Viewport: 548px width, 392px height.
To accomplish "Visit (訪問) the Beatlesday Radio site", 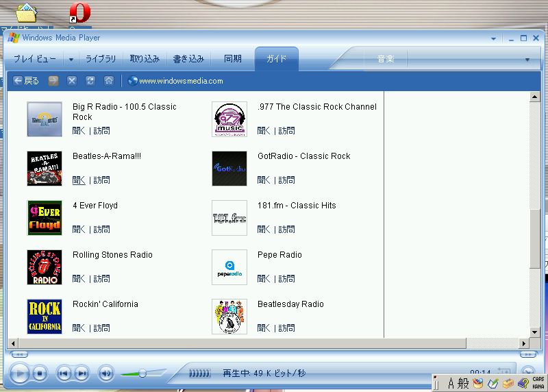I will point(286,328).
